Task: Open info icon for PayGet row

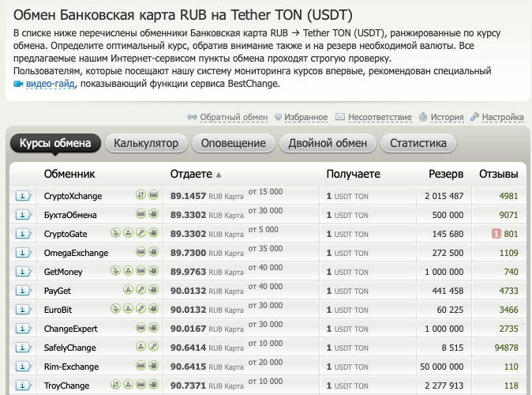Action: 23,291
